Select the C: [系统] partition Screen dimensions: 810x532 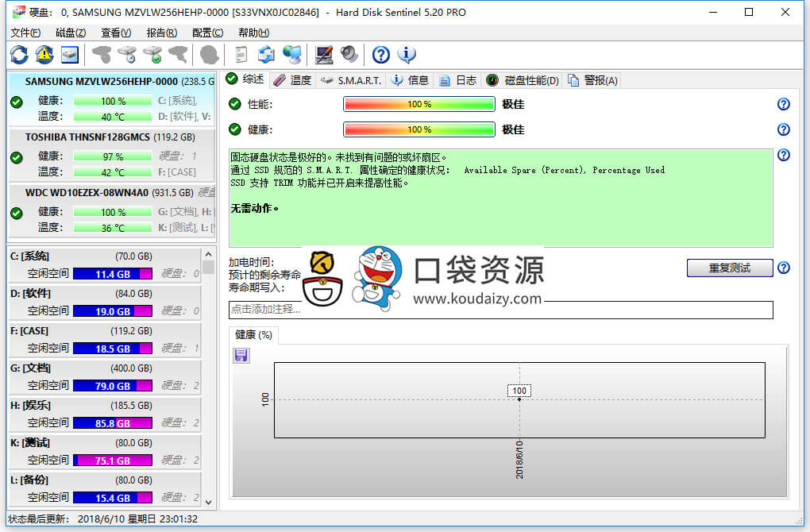[x=105, y=265]
